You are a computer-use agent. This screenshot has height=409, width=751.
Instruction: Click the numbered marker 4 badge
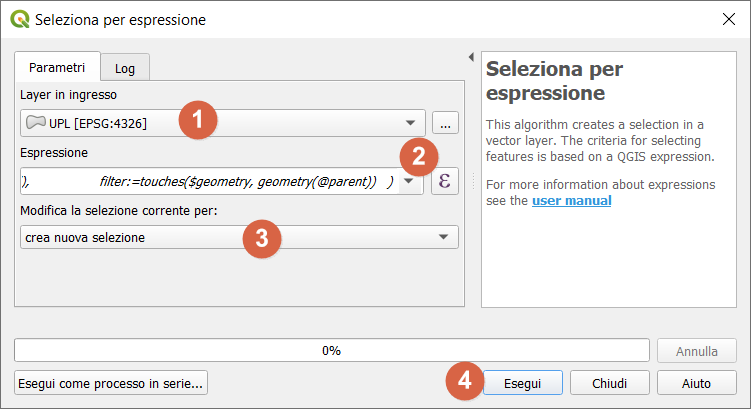(463, 381)
